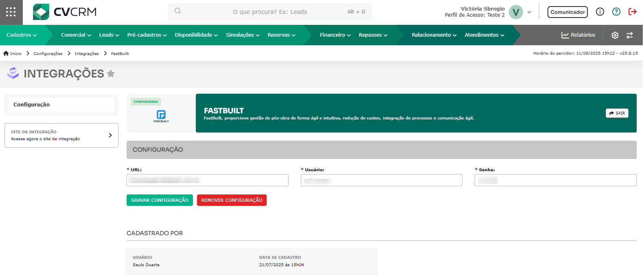This screenshot has height=278, width=644.
Task: Select the Configuração side tab
Action: 61,105
